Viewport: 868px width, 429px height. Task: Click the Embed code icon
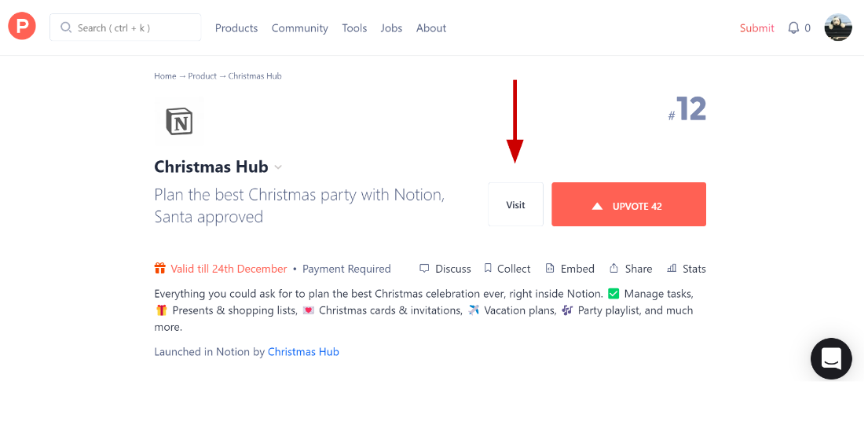550,269
